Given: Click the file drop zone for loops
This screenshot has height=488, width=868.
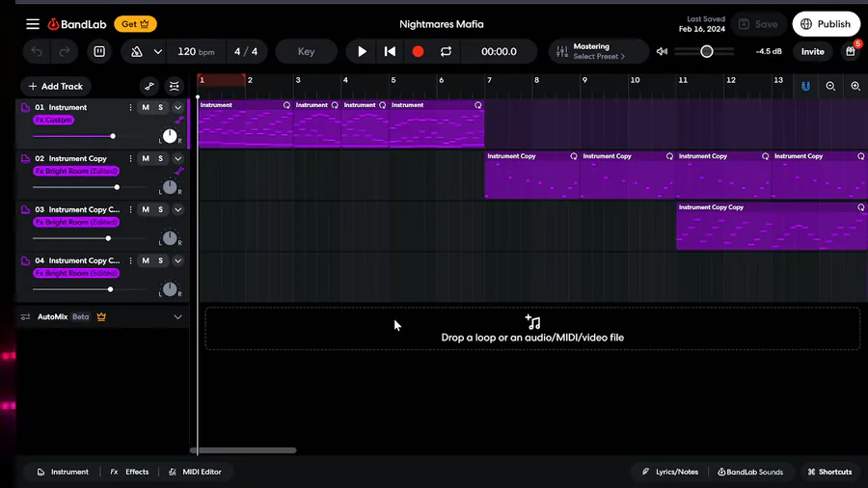Looking at the screenshot, I should [x=532, y=329].
